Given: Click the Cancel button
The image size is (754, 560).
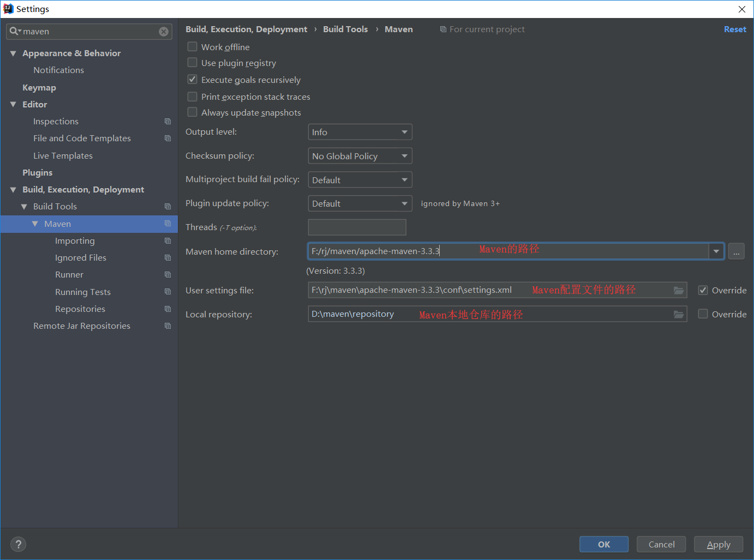Looking at the screenshot, I should 661,544.
